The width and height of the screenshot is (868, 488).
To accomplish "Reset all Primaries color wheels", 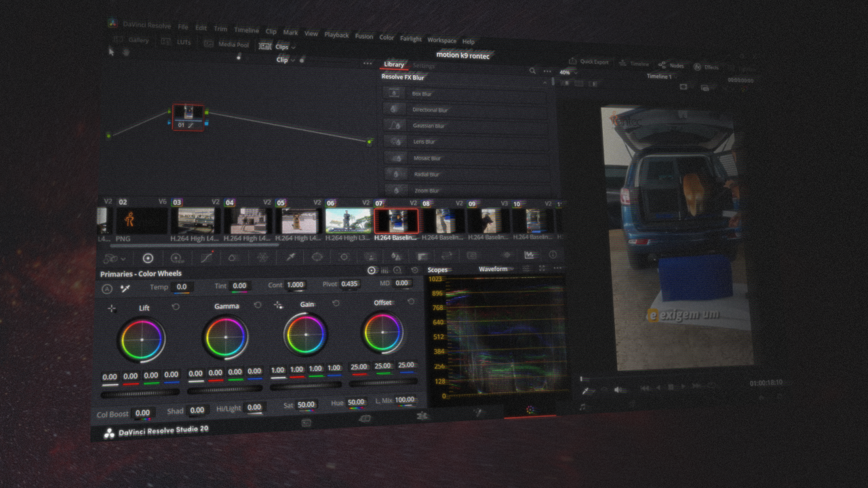I will point(414,270).
